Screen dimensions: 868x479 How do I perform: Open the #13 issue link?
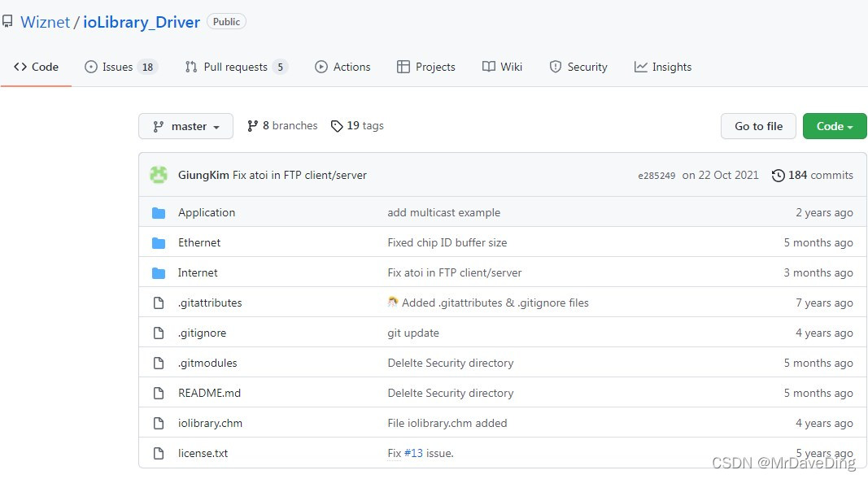[413, 454]
